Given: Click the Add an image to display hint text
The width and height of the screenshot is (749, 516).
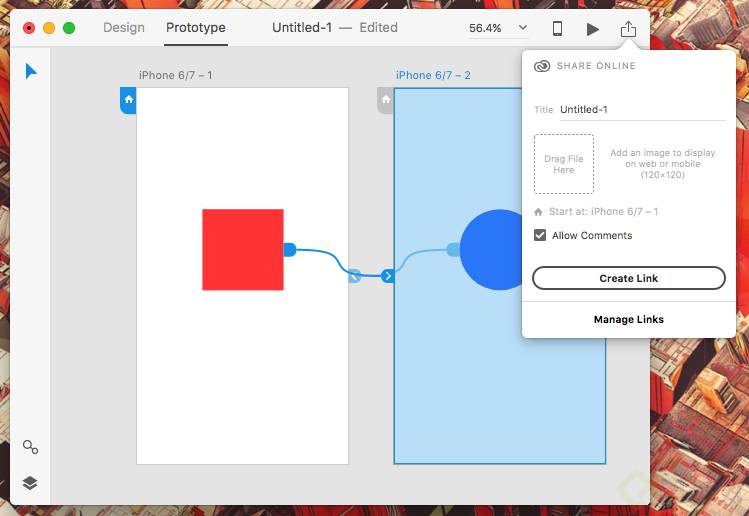Looking at the screenshot, I should pos(663,164).
